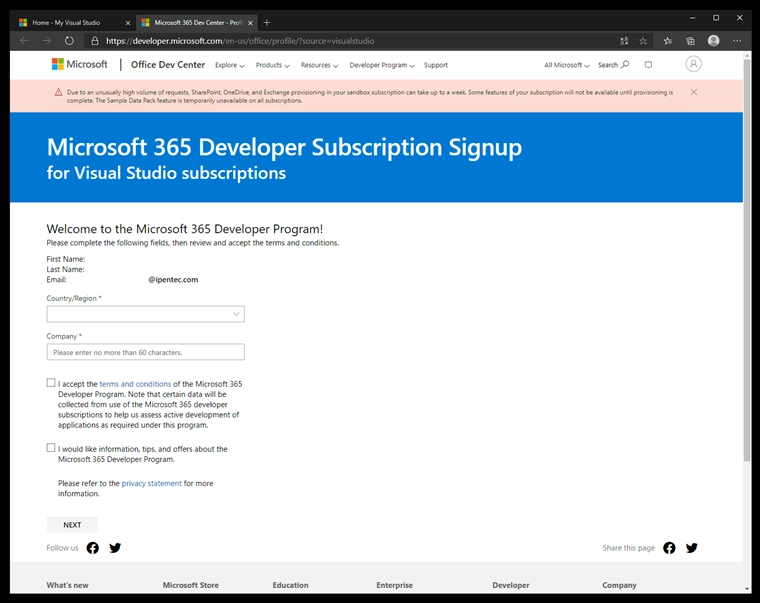Close the Home - My Visual Studio tab
The width and height of the screenshot is (760, 603).
point(128,23)
